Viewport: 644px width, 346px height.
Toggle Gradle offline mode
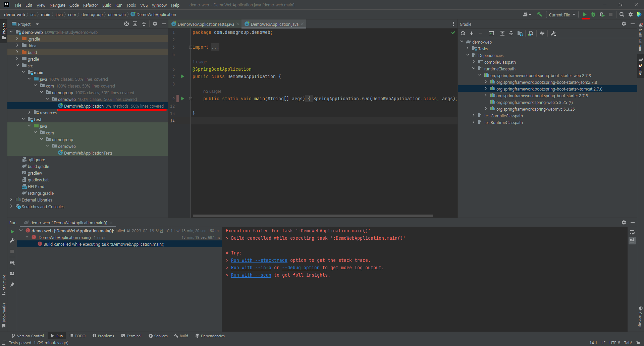click(x=542, y=33)
